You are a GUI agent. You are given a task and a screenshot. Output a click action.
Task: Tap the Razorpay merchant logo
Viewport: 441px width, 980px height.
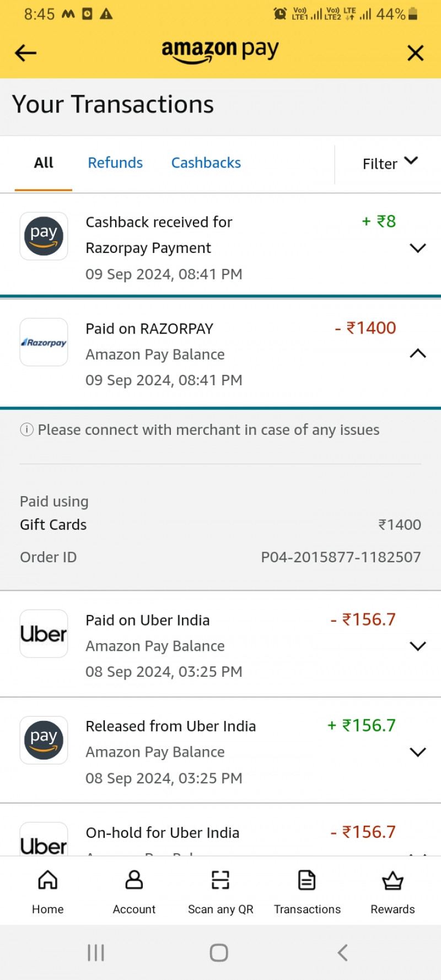point(44,342)
